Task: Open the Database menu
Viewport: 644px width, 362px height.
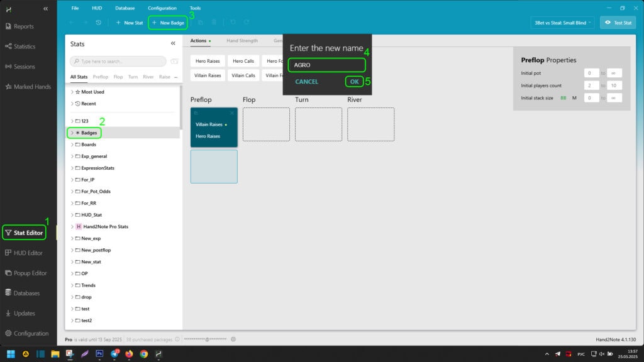Action: point(125,8)
